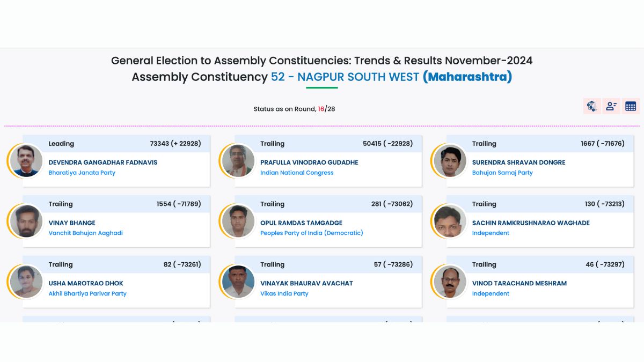Image resolution: width=644 pixels, height=362 pixels.
Task: Click the leading vote count 73343
Action: (159, 144)
